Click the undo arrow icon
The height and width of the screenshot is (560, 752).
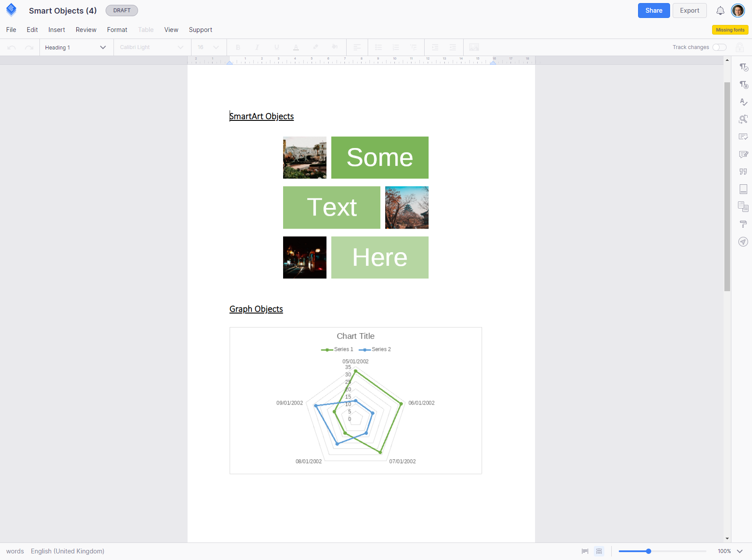(x=12, y=47)
